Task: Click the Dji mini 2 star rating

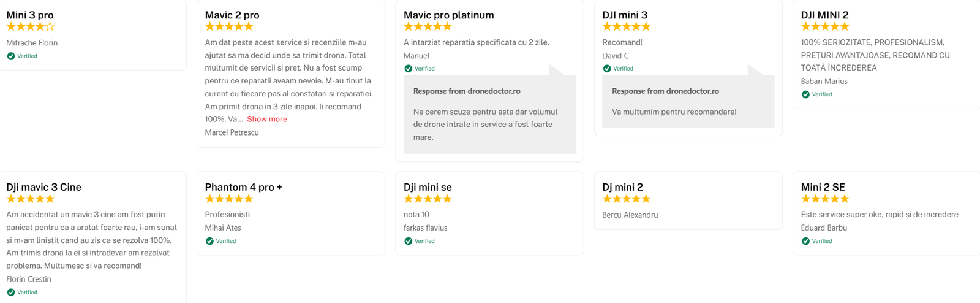Action: click(626, 199)
